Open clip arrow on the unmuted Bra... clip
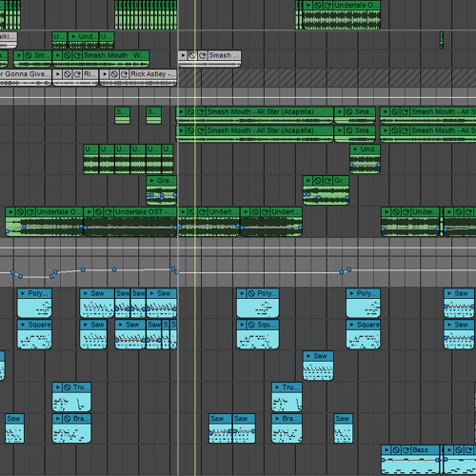The height and width of the screenshot is (476, 476). (x=277, y=419)
